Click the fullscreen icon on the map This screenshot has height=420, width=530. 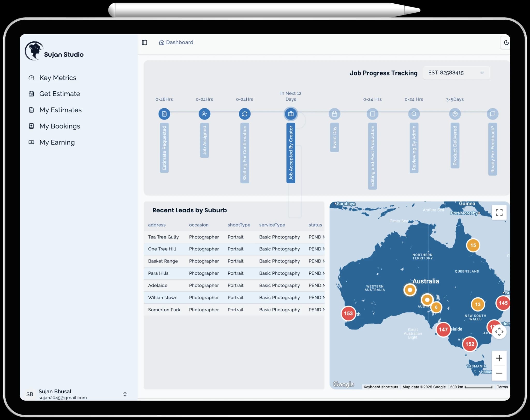pyautogui.click(x=499, y=212)
